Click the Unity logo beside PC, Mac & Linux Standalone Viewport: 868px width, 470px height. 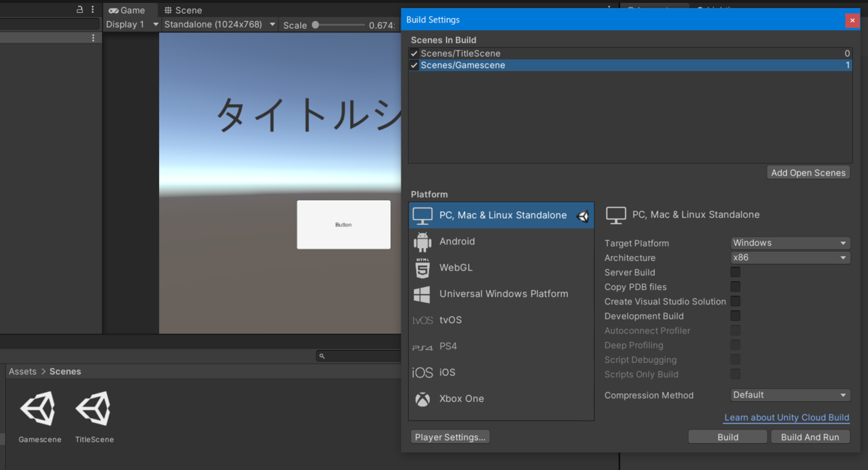tap(583, 215)
